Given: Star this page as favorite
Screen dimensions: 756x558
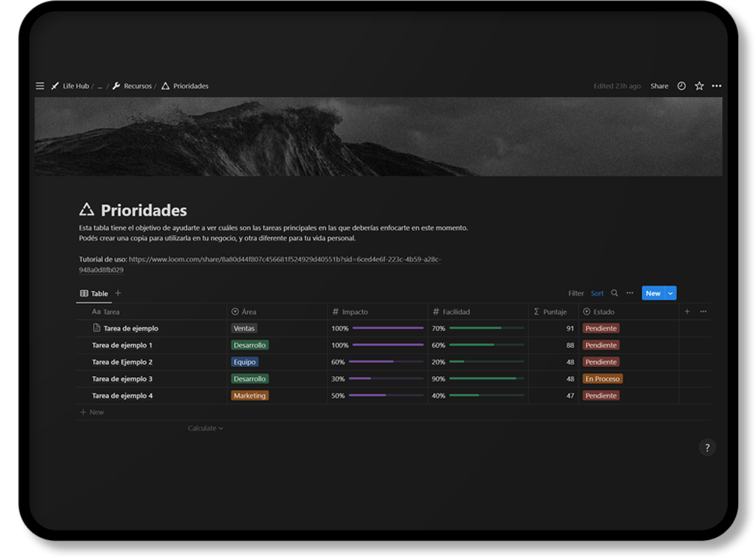Looking at the screenshot, I should 699,86.
